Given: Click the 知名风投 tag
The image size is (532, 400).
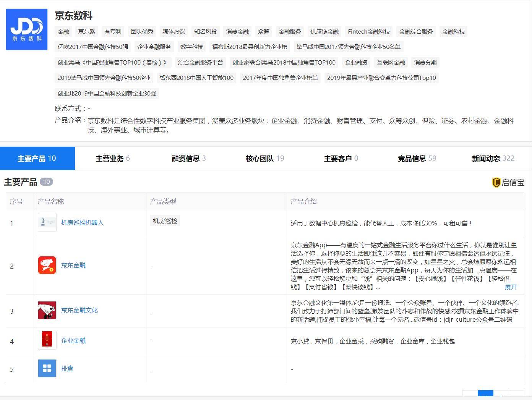Looking at the screenshot, I should click(205, 31).
